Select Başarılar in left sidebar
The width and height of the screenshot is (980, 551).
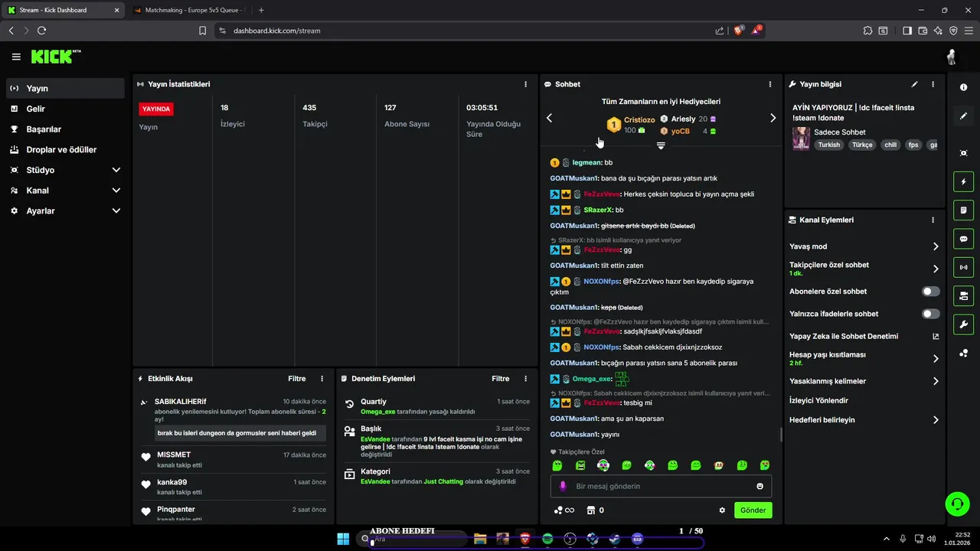[x=65, y=129]
